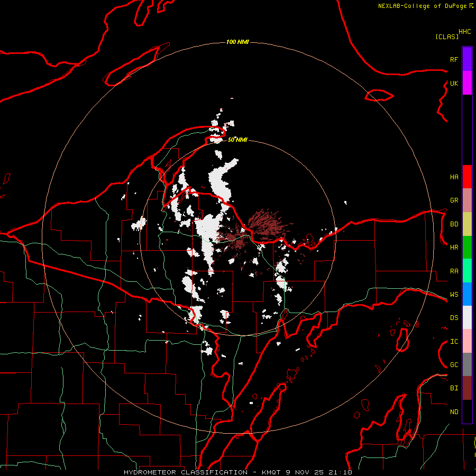Click the HR legend label
The image size is (476, 476).
[454, 248]
